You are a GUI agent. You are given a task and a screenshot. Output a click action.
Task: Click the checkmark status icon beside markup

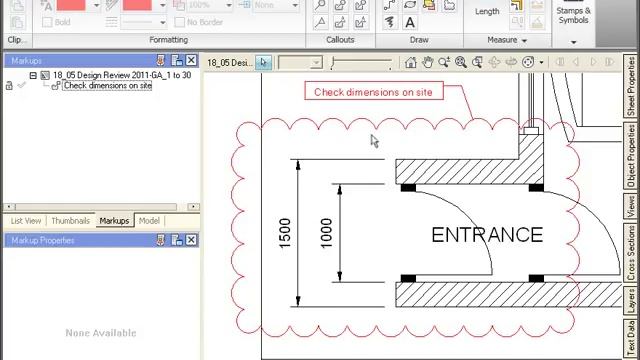[x=22, y=85]
